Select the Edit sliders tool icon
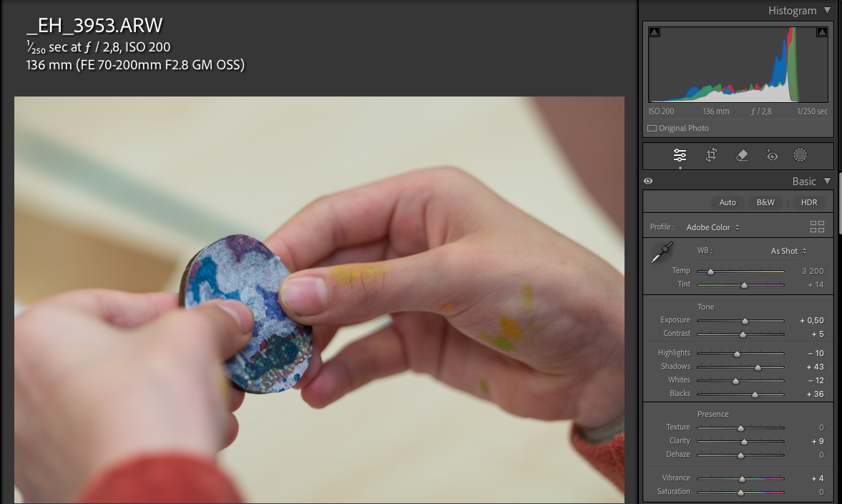This screenshot has width=842, height=504. pos(680,155)
